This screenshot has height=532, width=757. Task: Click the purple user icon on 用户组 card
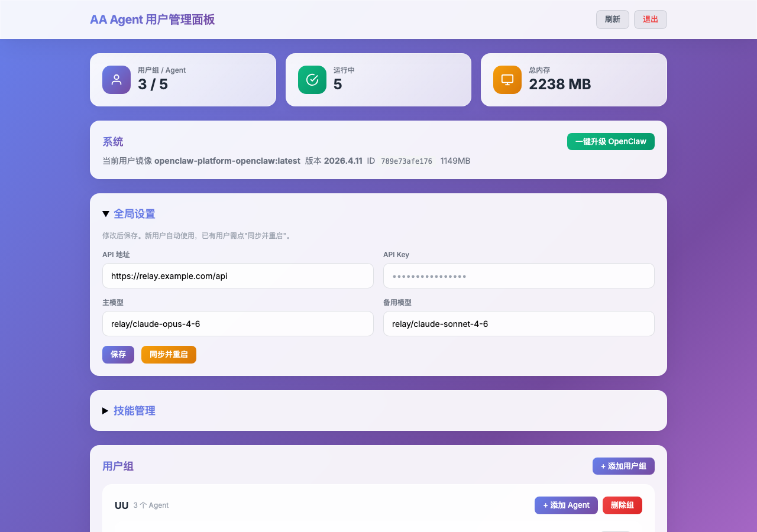pyautogui.click(x=116, y=80)
